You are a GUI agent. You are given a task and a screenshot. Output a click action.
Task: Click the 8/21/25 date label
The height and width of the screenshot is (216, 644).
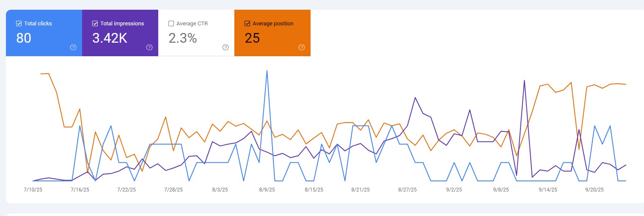coord(361,190)
